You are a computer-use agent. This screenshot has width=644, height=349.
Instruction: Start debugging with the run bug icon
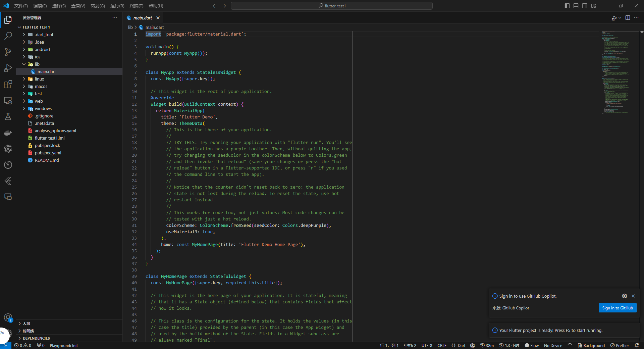[x=614, y=18]
